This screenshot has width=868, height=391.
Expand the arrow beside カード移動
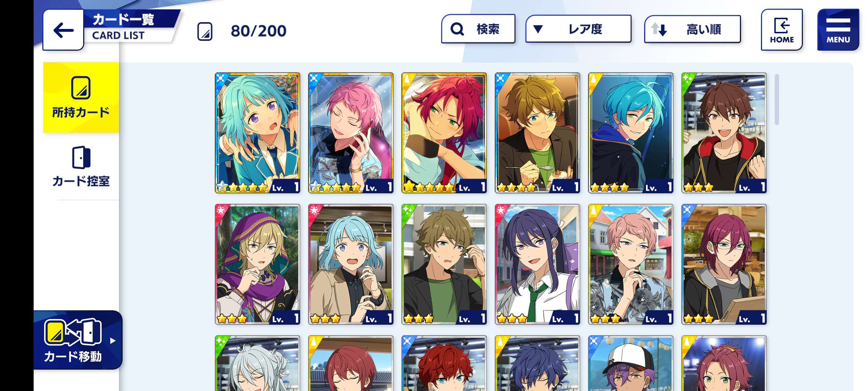[113, 341]
